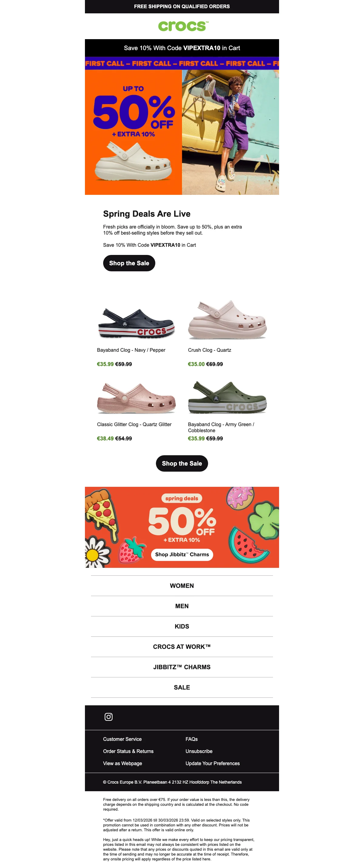Select the JIBBITZ CHARMS menu item
The width and height of the screenshot is (364, 868).
click(182, 667)
